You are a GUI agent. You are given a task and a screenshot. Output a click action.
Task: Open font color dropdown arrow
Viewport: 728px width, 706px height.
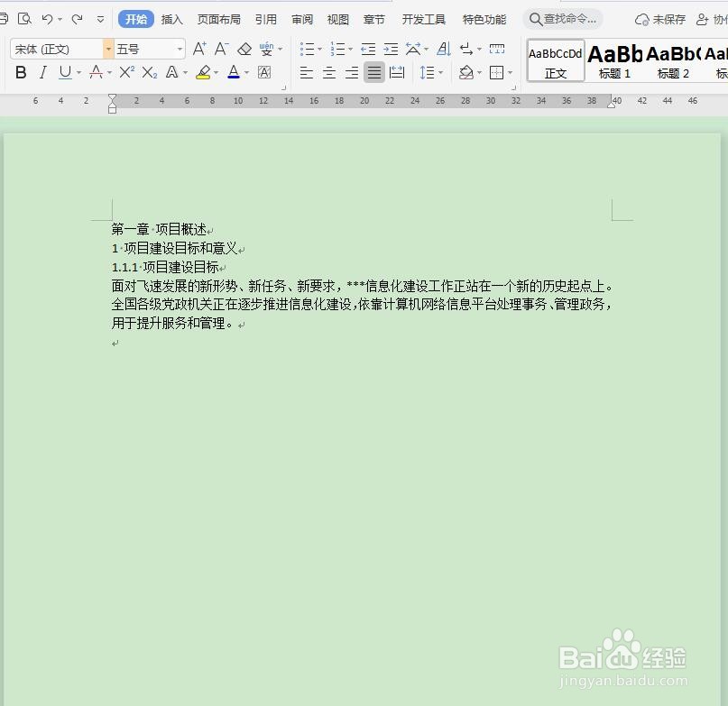(246, 73)
